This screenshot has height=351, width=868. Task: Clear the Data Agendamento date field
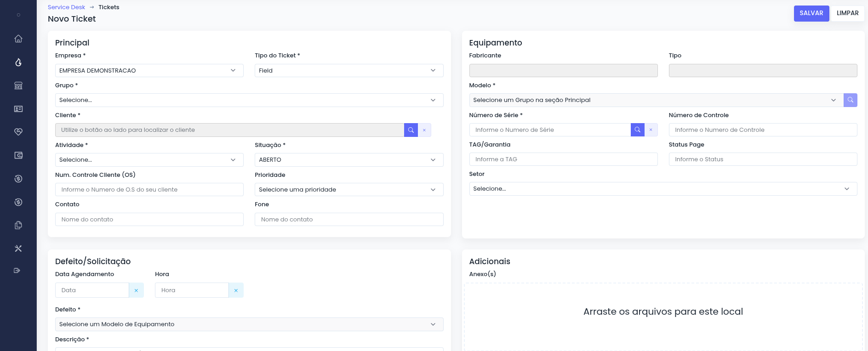point(136,290)
